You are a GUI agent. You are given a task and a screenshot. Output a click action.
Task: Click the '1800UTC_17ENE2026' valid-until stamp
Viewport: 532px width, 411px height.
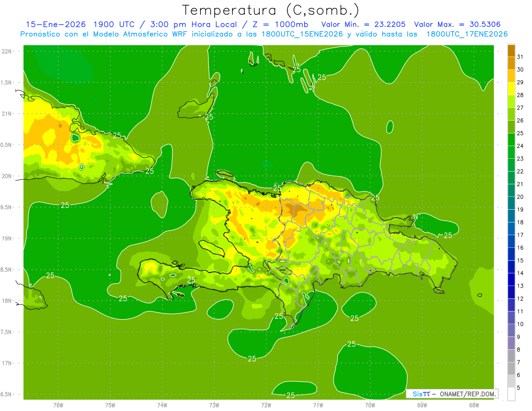coord(467,34)
